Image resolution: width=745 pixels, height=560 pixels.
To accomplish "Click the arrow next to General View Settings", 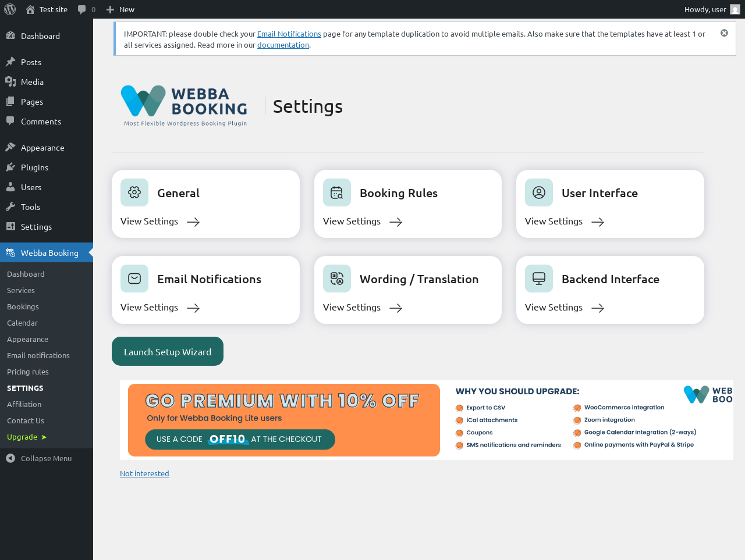I will [x=193, y=222].
